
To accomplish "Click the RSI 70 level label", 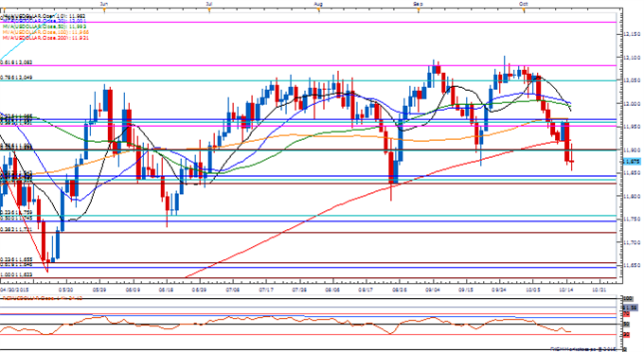I will (627, 314).
